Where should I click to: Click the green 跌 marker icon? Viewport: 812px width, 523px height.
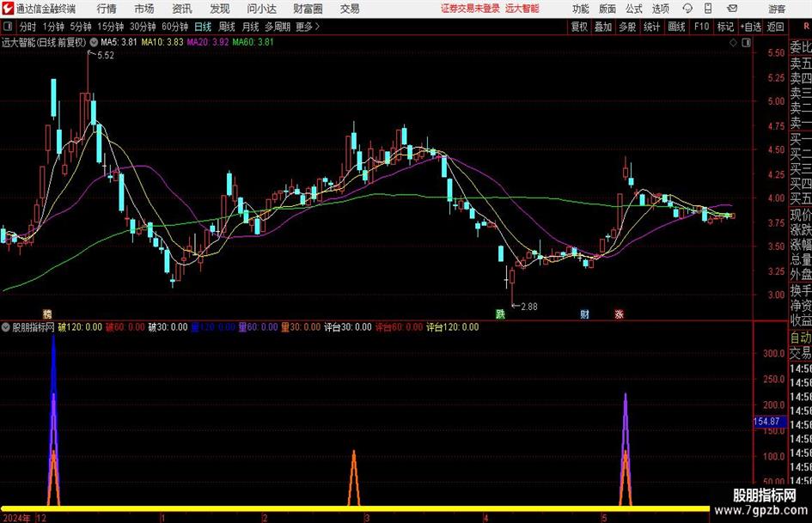(x=500, y=313)
